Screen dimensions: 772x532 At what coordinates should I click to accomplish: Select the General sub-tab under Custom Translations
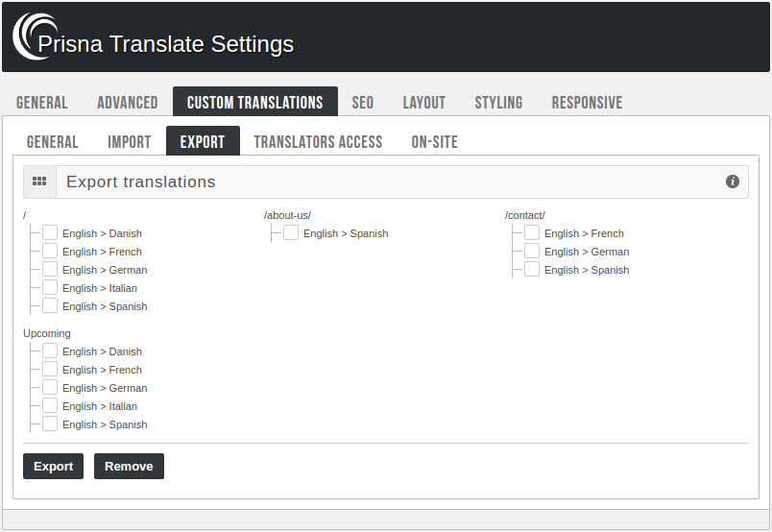52,142
